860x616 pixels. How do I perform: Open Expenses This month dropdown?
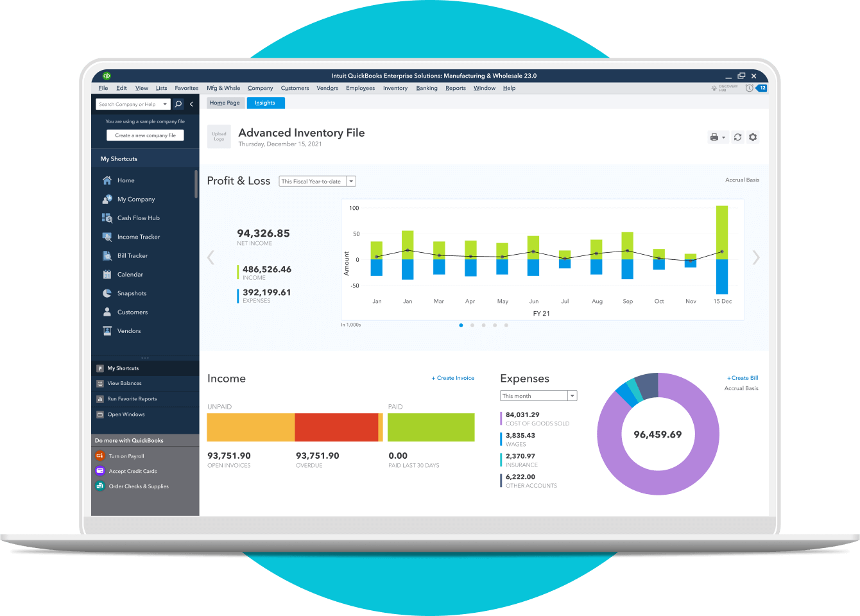(x=538, y=396)
